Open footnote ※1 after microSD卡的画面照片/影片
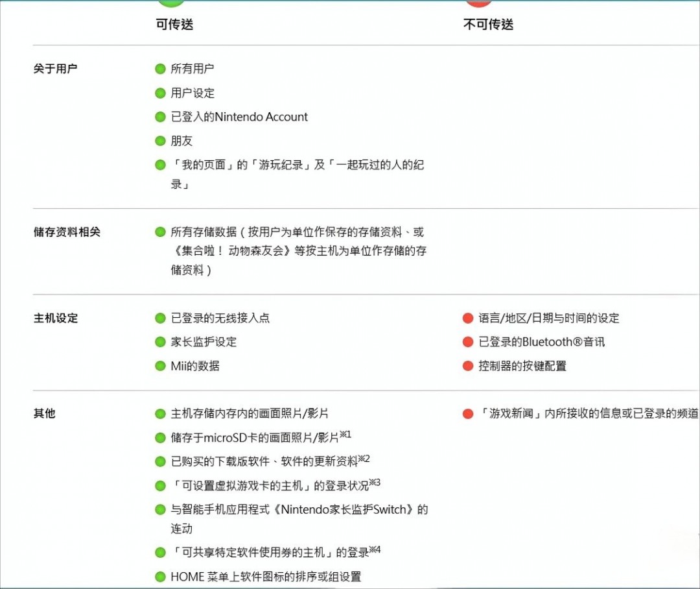The height and width of the screenshot is (589, 700). 345,435
